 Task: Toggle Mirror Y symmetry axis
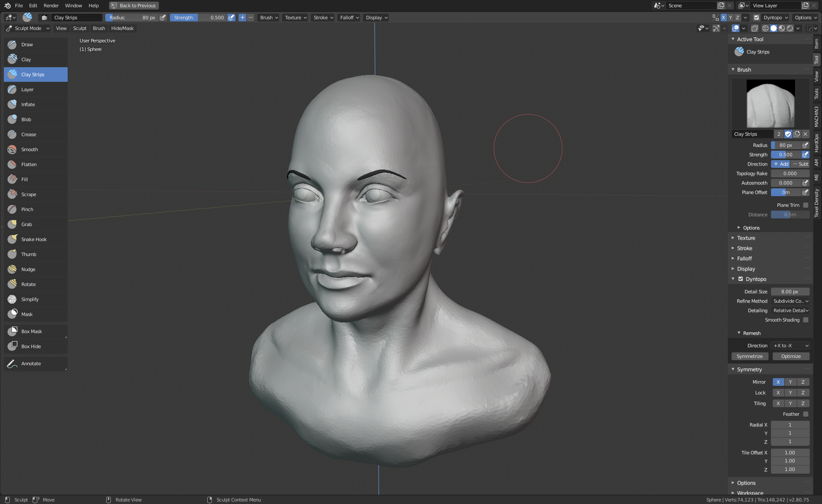[790, 382]
